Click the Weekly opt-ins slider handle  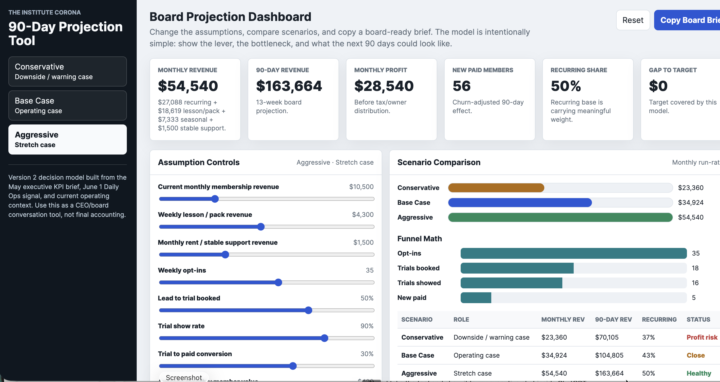(x=278, y=282)
